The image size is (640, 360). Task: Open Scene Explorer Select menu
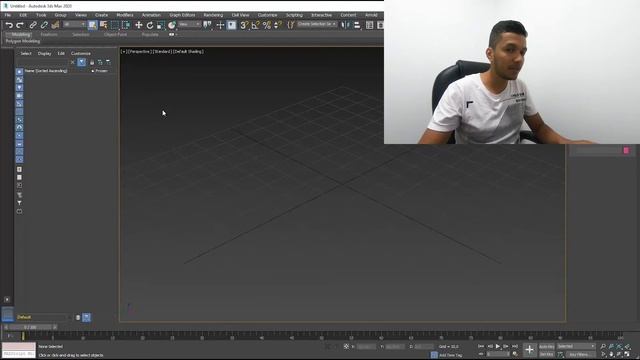click(x=26, y=53)
